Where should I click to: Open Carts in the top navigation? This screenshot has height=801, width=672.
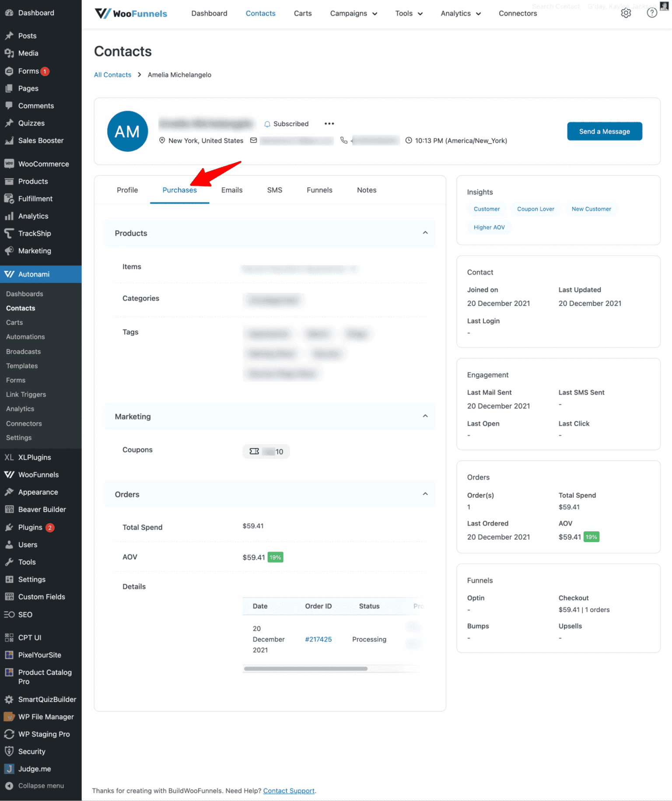click(x=303, y=14)
